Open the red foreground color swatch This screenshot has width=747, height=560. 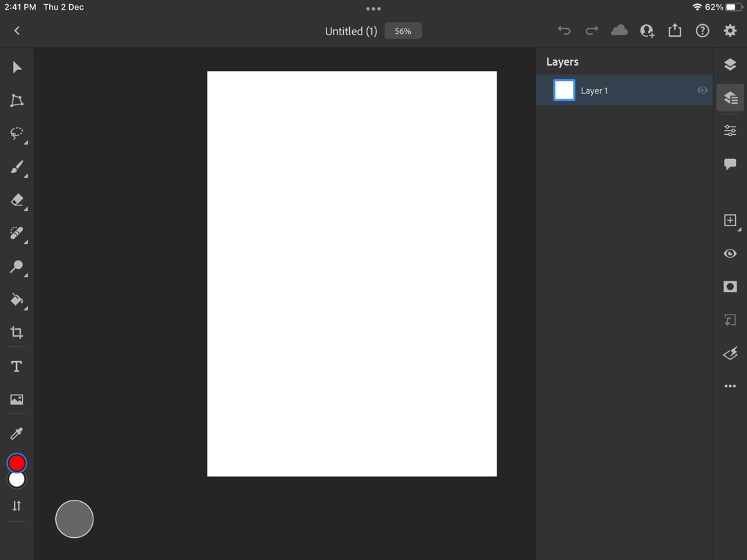[17, 463]
